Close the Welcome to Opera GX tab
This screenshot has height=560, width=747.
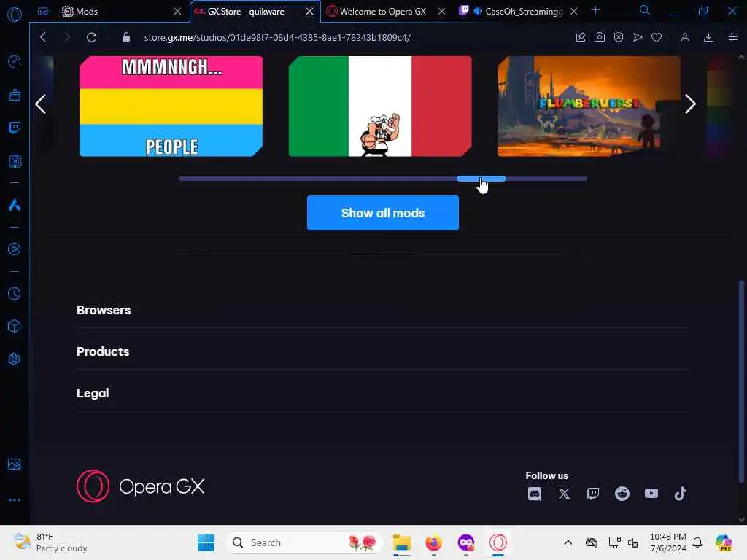(x=441, y=12)
